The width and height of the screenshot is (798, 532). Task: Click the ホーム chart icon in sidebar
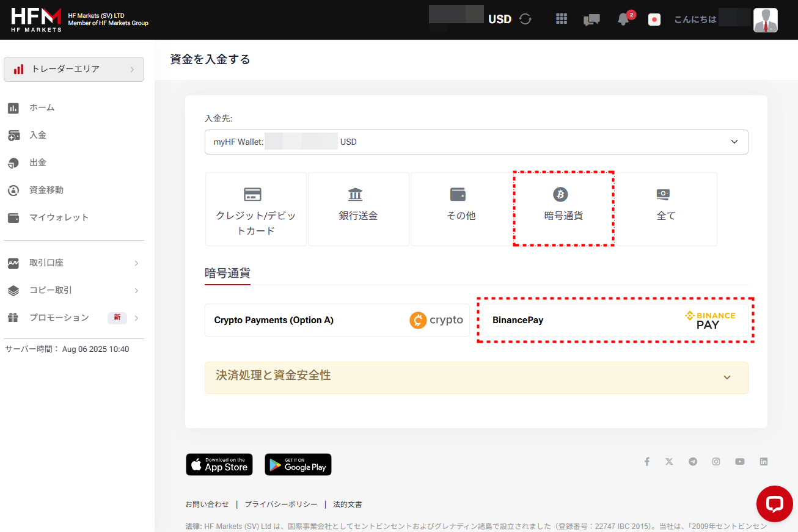(13, 108)
